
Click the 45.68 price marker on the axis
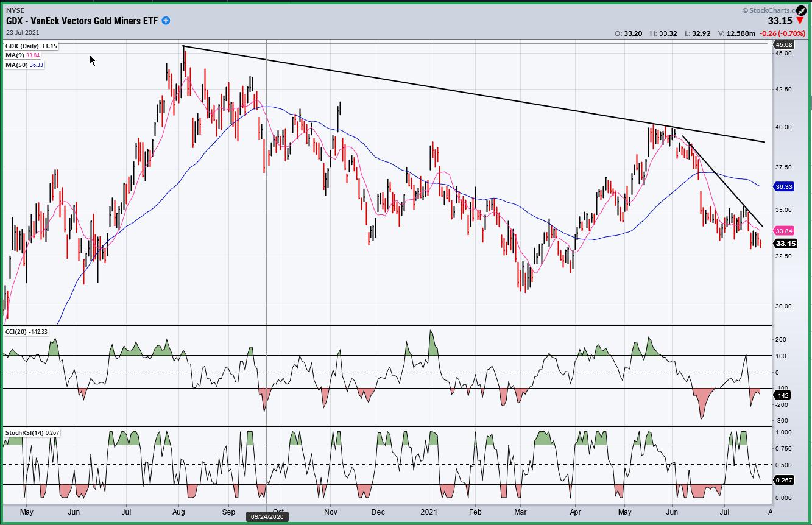(x=783, y=45)
